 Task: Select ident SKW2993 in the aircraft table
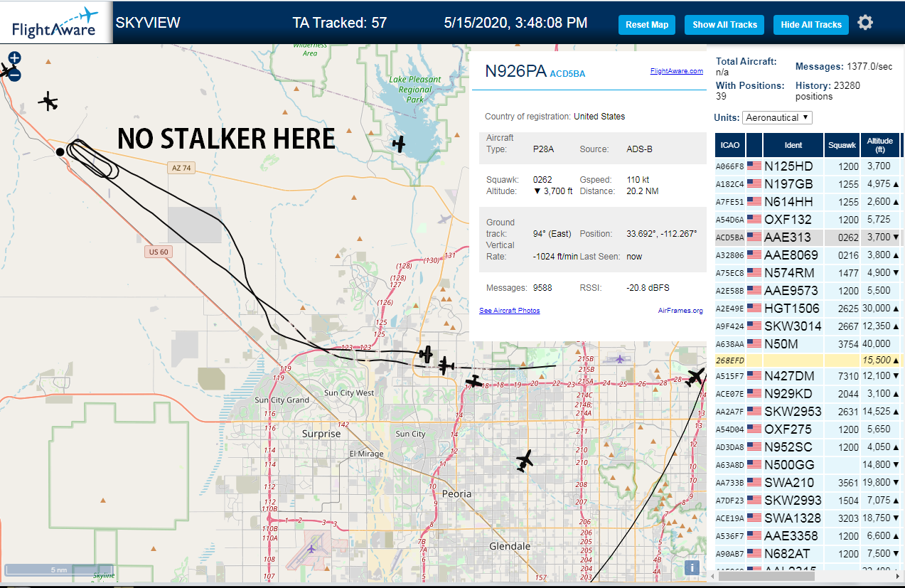pyautogui.click(x=793, y=501)
